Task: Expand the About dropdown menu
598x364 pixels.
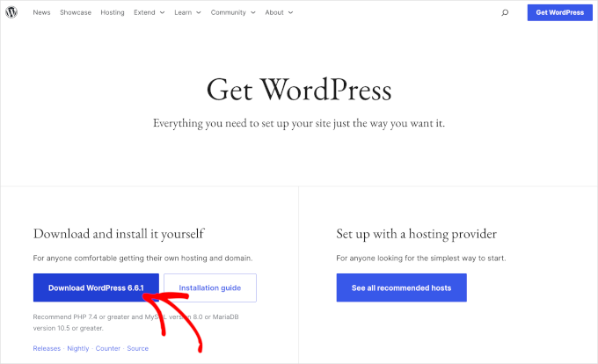Action: click(279, 13)
